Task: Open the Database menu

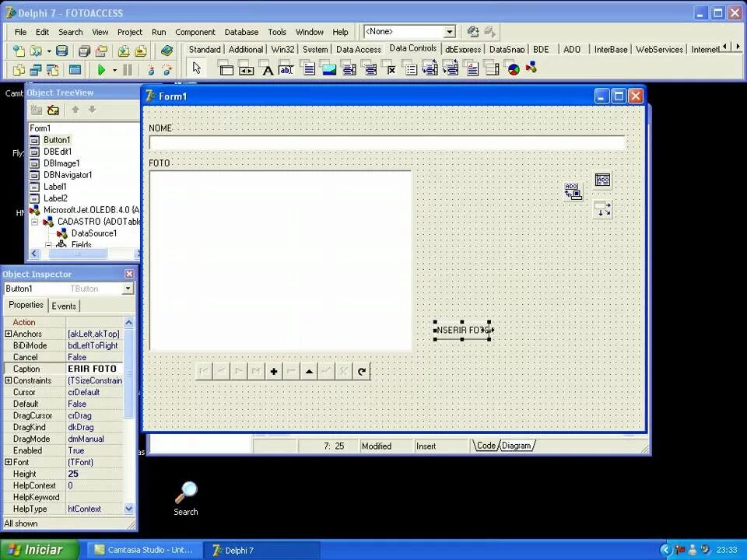Action: 241,32
